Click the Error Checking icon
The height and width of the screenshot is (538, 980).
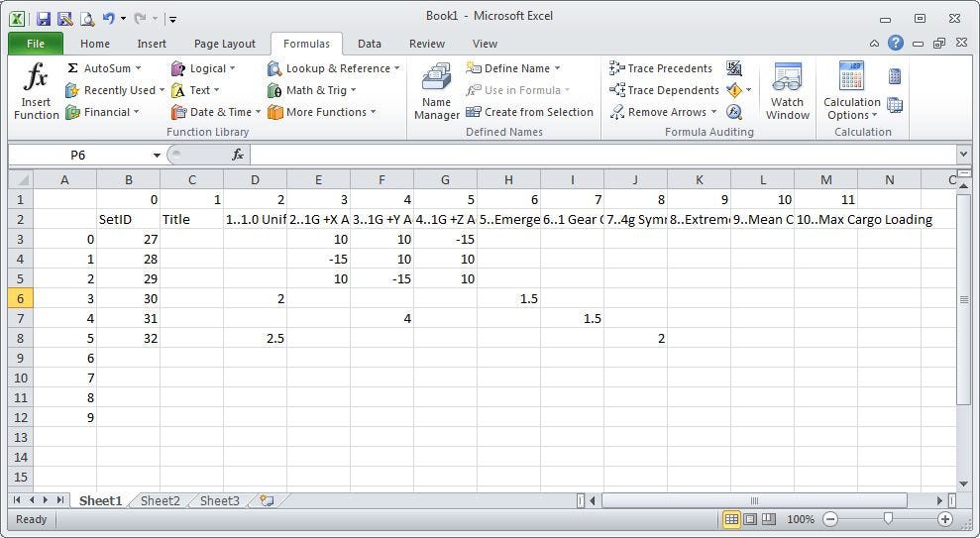coord(733,90)
